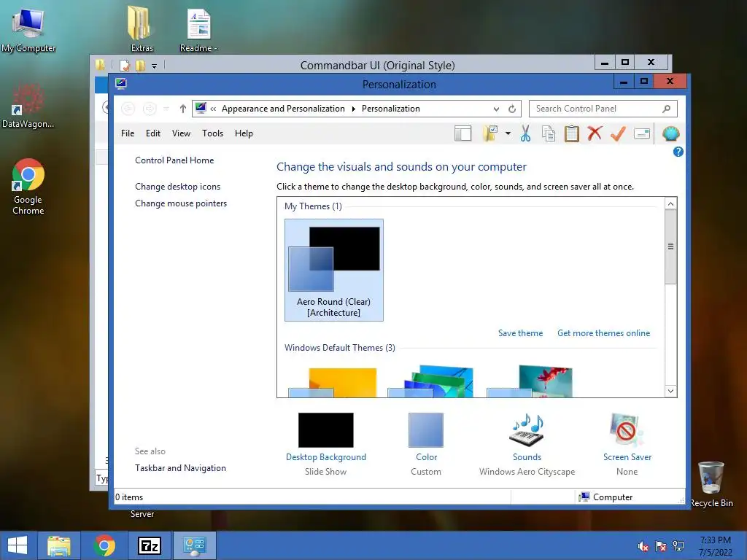Open the Tools menu

pos(212,133)
